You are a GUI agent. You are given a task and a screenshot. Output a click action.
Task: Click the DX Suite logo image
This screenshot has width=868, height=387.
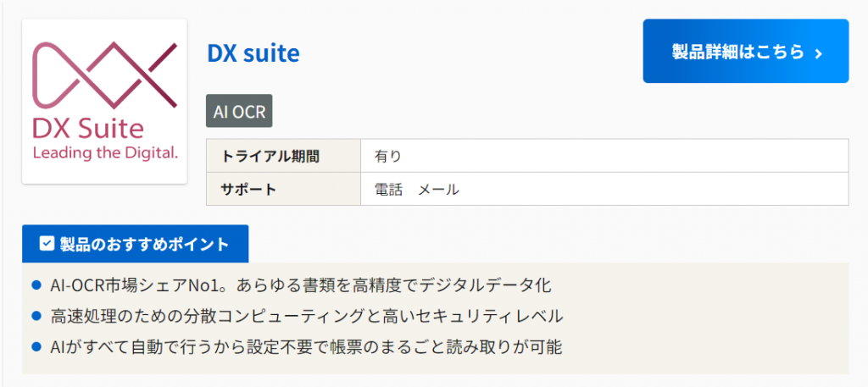pos(104,102)
